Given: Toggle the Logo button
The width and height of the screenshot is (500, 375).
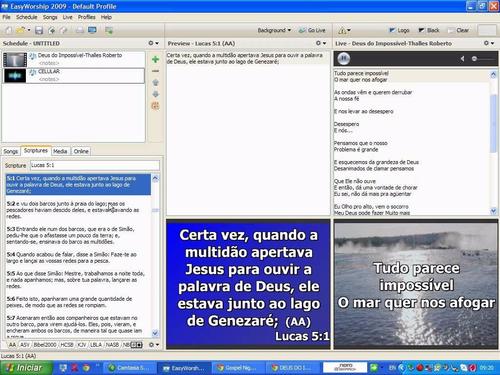Looking at the screenshot, I should pyautogui.click(x=399, y=30).
